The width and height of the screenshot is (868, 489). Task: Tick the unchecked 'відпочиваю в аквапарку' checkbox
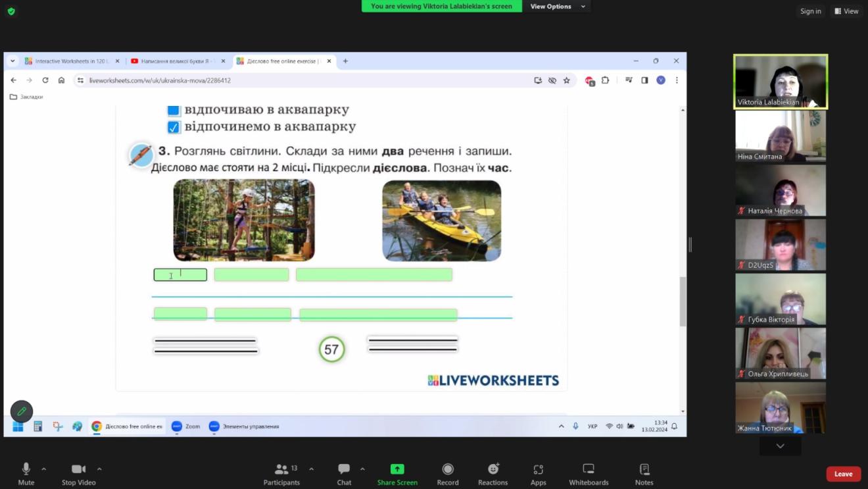click(174, 110)
